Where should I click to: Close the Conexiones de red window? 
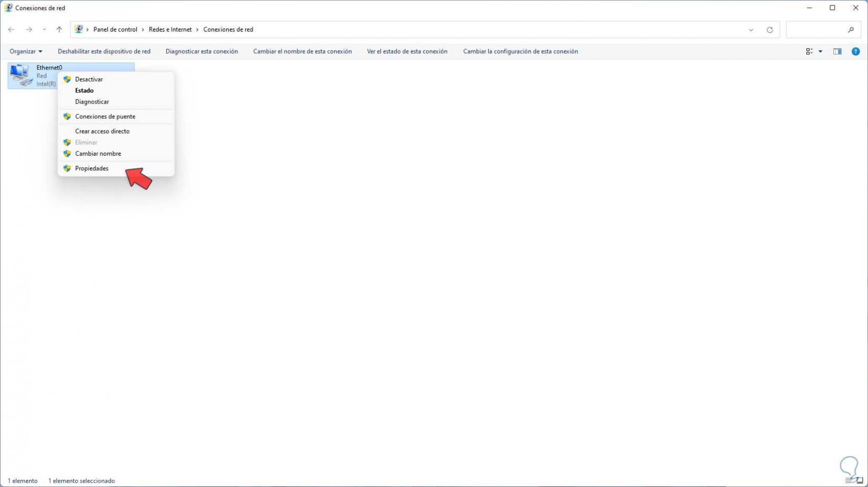pyautogui.click(x=856, y=8)
